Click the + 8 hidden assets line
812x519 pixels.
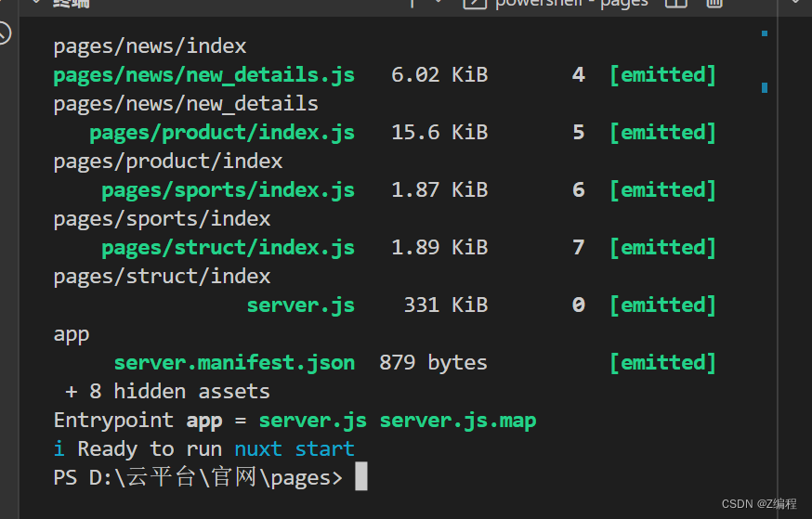click(167, 392)
